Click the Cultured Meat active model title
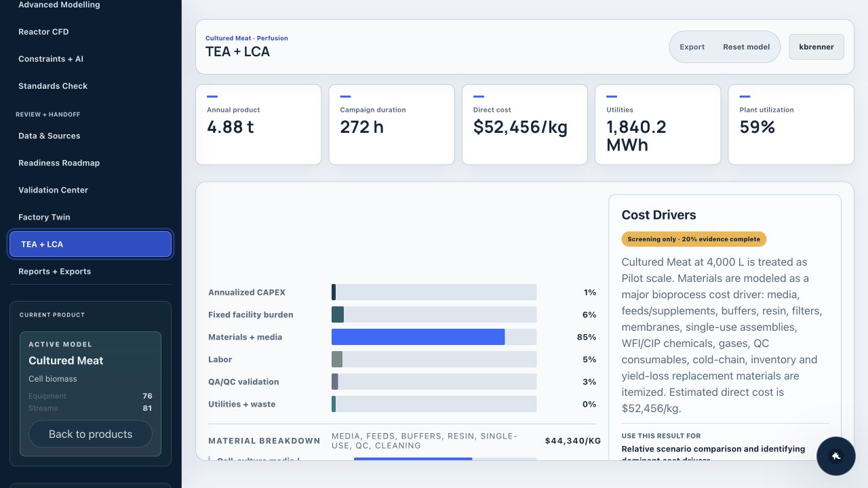 (66, 361)
